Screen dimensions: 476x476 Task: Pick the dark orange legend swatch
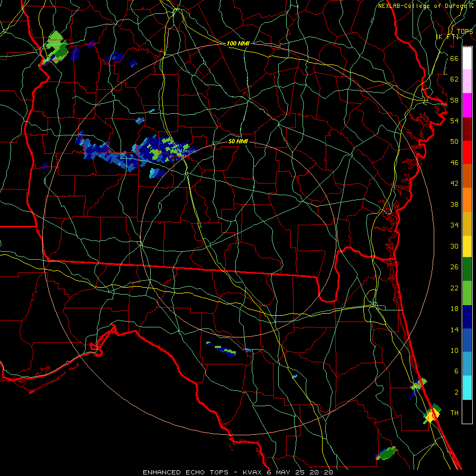pyautogui.click(x=467, y=176)
